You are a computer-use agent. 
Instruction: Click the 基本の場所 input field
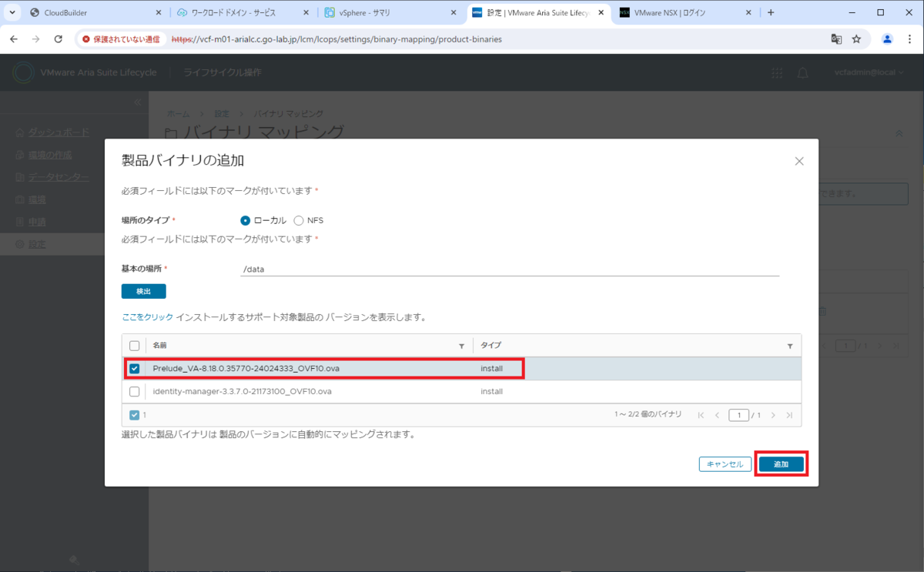point(510,269)
